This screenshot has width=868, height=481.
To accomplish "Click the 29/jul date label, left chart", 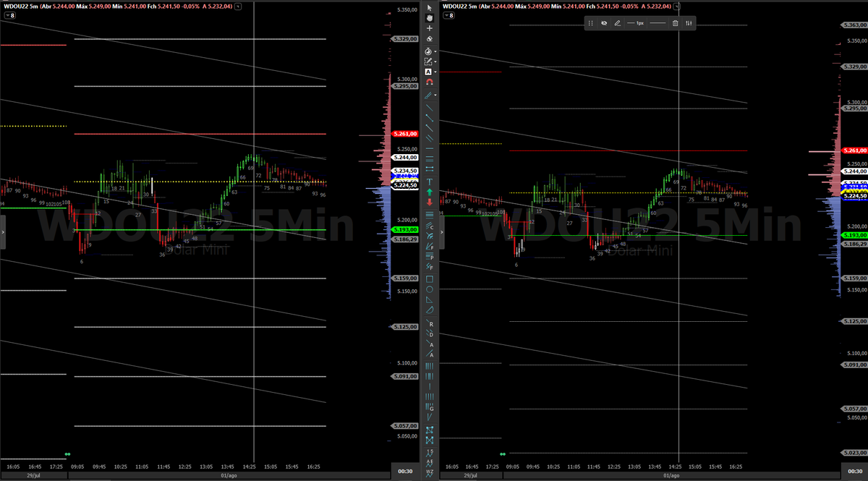I will pos(34,477).
